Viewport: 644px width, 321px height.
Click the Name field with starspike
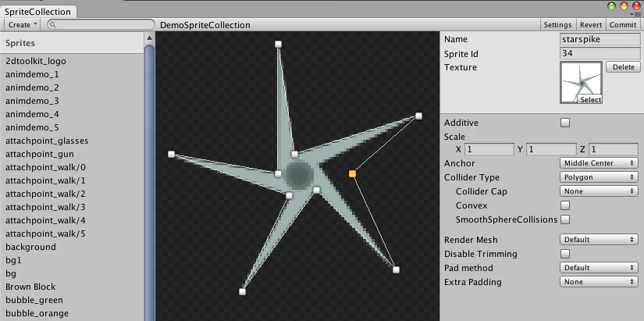[600, 40]
